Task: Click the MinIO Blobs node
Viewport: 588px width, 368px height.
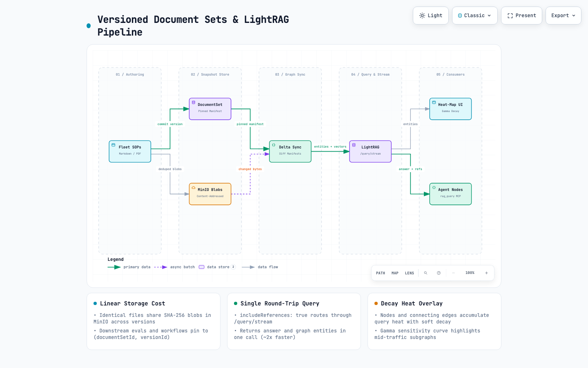Action: (x=210, y=194)
